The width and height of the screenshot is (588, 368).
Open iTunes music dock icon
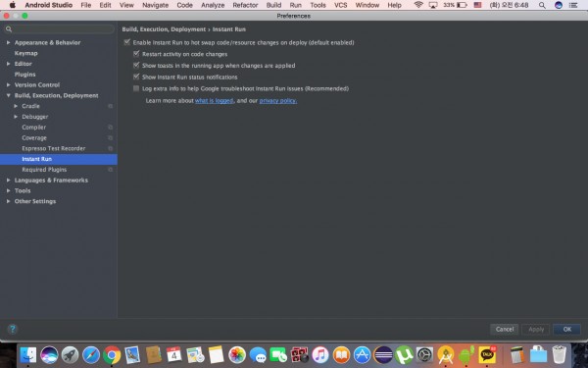click(x=320, y=355)
